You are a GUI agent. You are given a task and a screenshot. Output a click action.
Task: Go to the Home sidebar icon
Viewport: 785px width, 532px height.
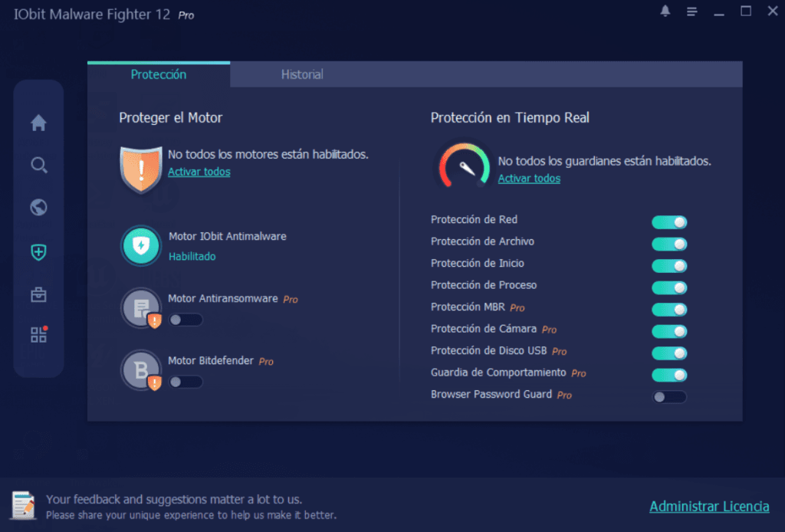38,123
